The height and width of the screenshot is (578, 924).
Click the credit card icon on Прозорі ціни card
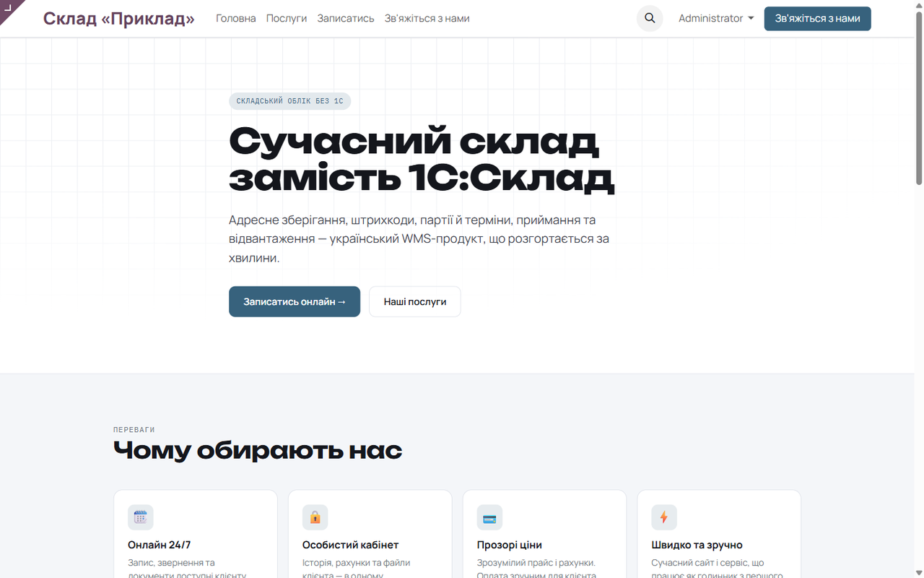(x=489, y=517)
